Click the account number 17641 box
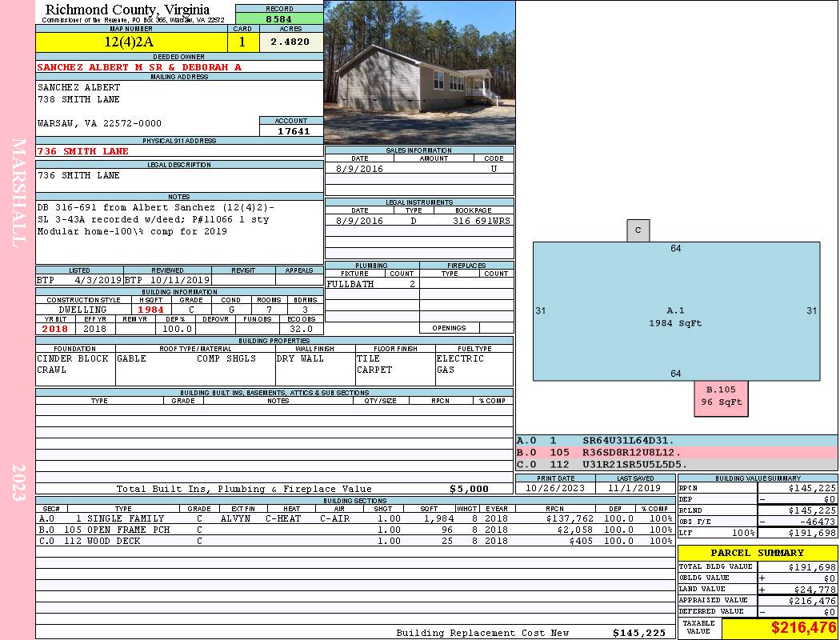Screen dimensions: 840x640 pyautogui.click(x=291, y=130)
